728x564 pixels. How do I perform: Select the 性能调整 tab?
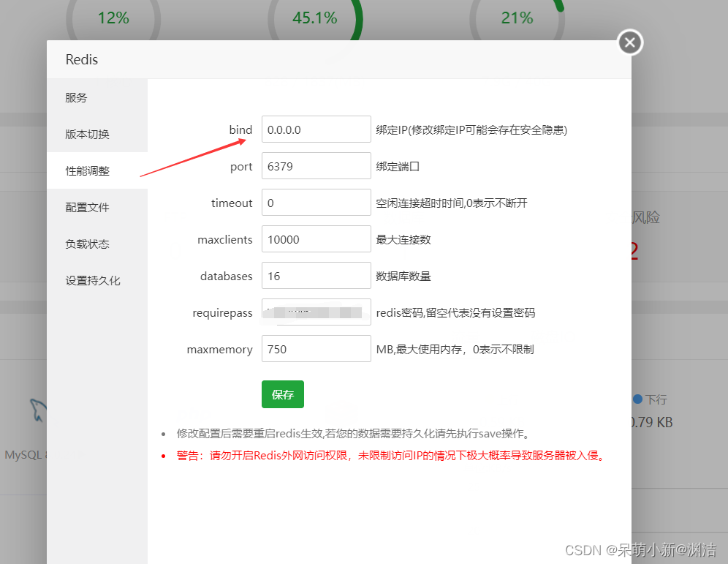click(97, 170)
